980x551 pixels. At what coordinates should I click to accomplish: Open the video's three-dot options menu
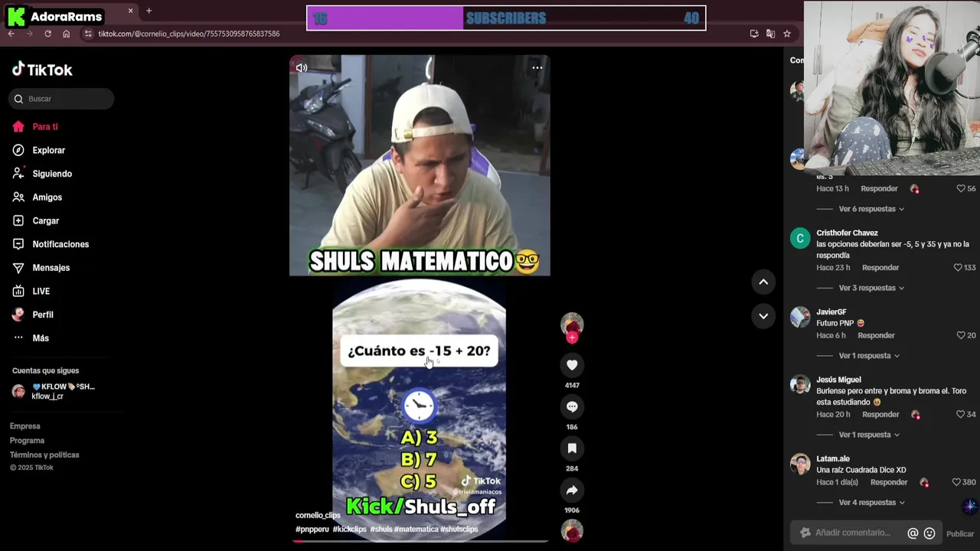[537, 67]
